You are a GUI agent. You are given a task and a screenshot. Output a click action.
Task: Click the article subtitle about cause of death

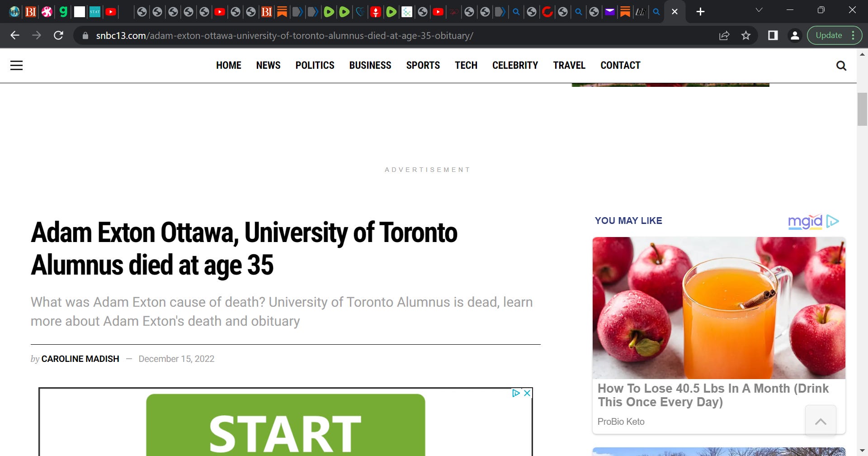point(282,311)
